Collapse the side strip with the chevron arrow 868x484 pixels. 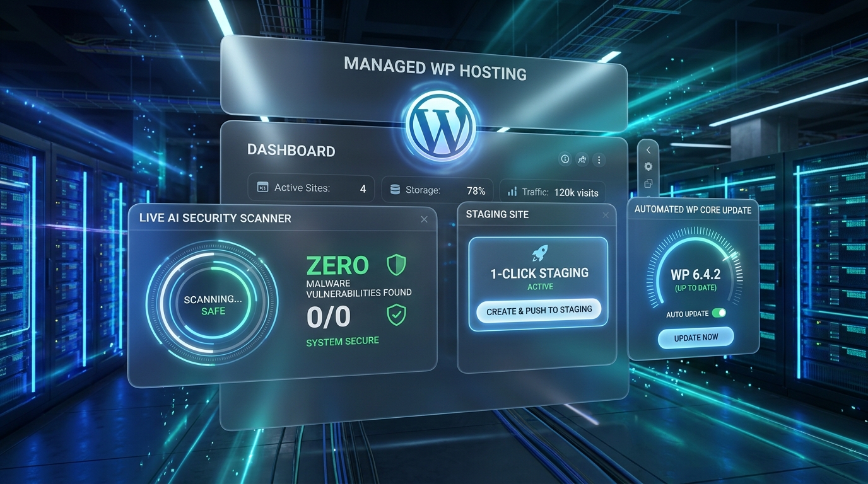point(648,150)
